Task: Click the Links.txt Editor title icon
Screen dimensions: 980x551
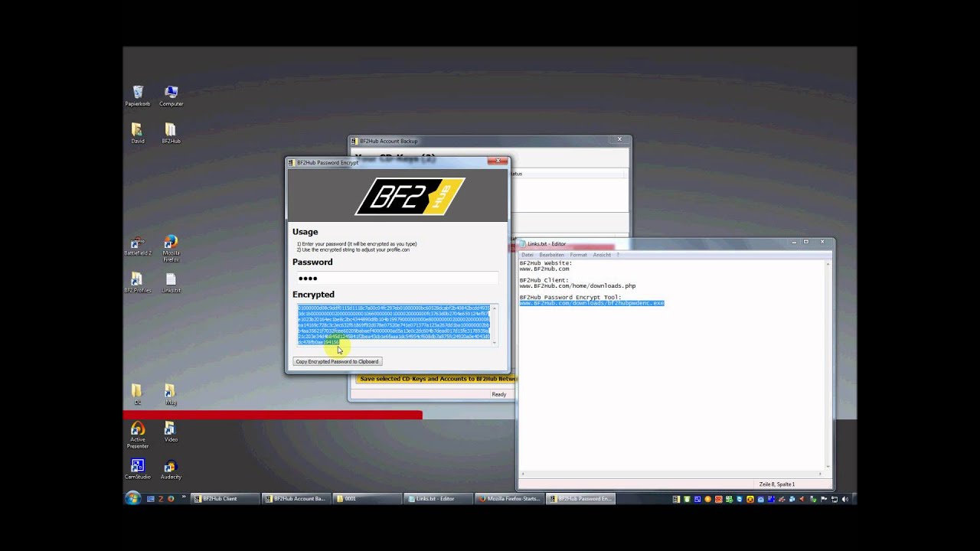Action: tap(523, 244)
